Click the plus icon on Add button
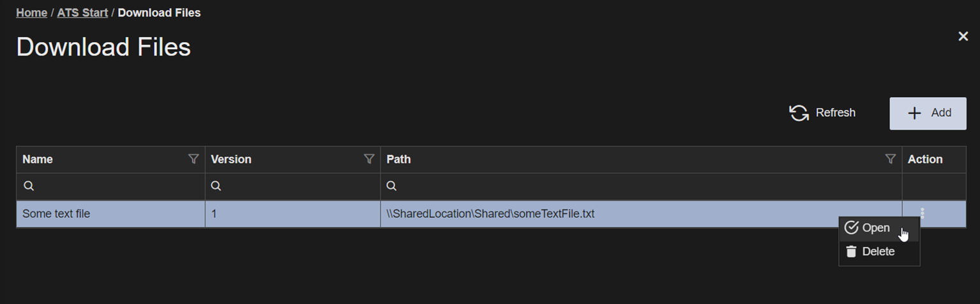980x304 pixels. click(x=914, y=113)
